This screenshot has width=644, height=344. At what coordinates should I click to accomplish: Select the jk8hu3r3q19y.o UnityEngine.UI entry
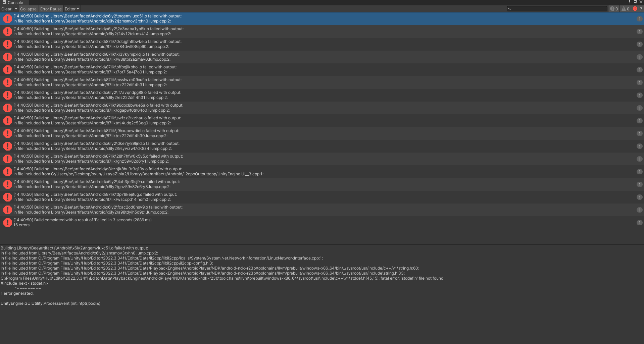click(322, 172)
